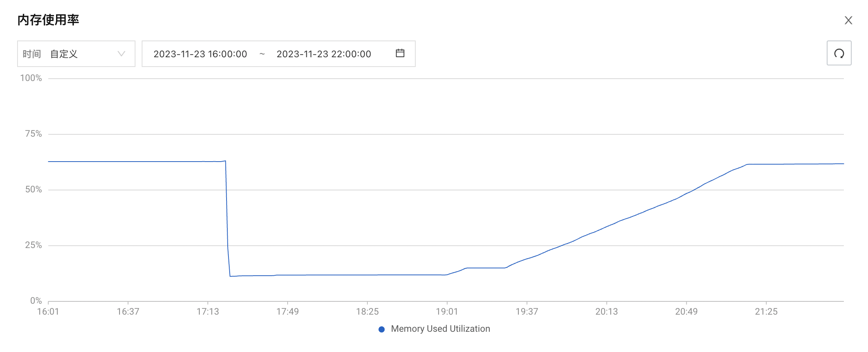Screen dimensions: 868x352
Task: Open the 时间 自定义 dropdown
Action: point(76,54)
